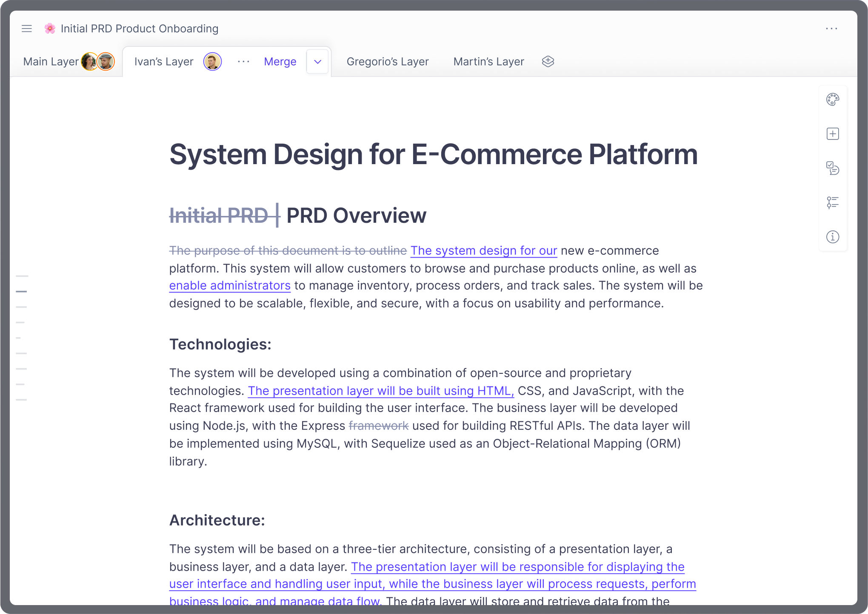This screenshot has height=614, width=868.
Task: Expand the Merge dropdown chevron
Action: tap(317, 62)
